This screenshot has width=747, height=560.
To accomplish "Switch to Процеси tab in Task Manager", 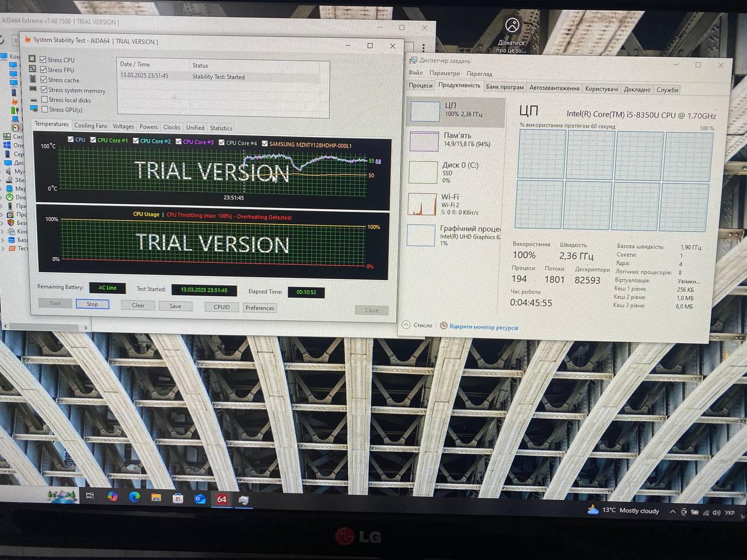I will pos(420,85).
